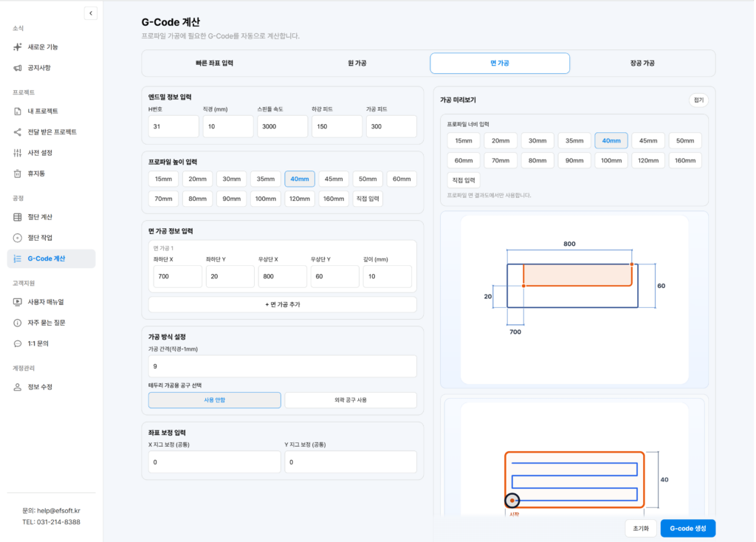The width and height of the screenshot is (756, 542).
Task: Open the 장공 가공 tab
Action: [642, 64]
